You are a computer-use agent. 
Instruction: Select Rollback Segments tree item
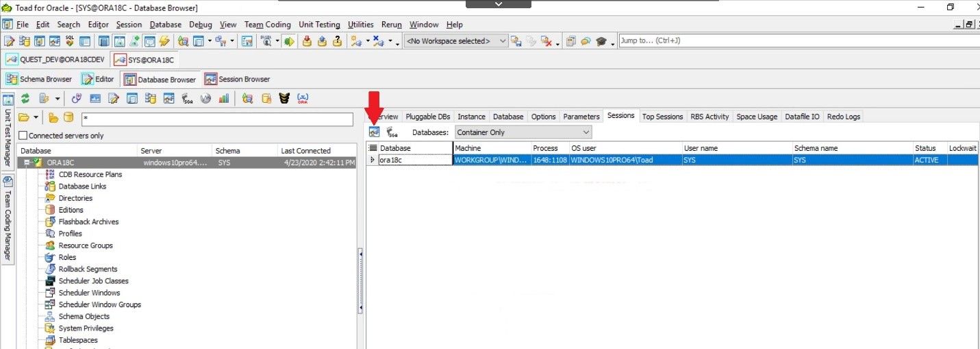[x=88, y=269]
